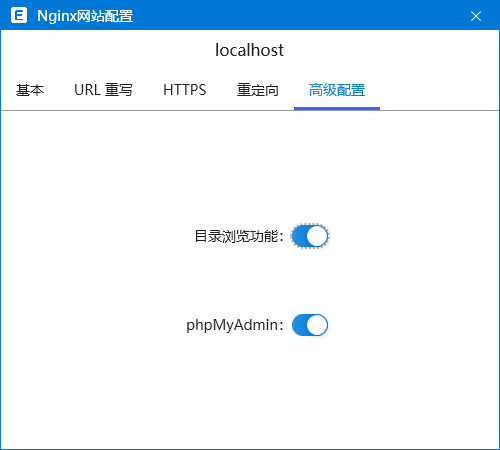
Task: Go to the 重定向 tab
Action: [x=258, y=90]
